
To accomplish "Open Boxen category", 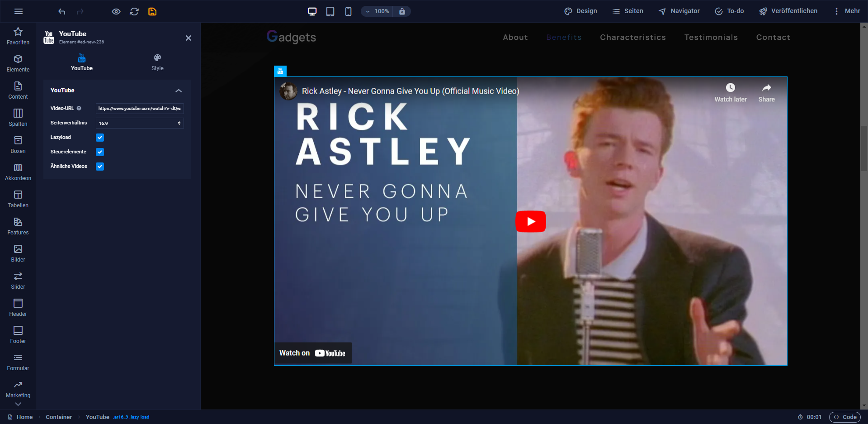I will pos(18,145).
